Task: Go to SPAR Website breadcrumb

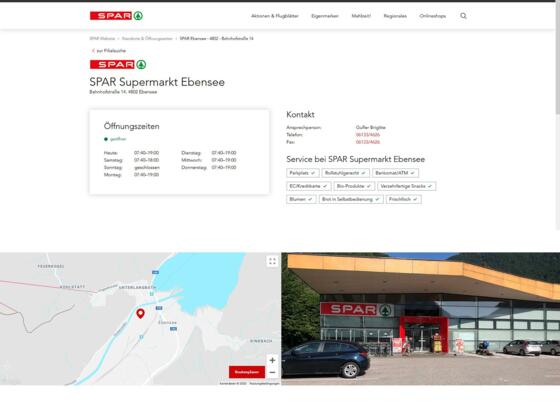Action: pos(102,39)
